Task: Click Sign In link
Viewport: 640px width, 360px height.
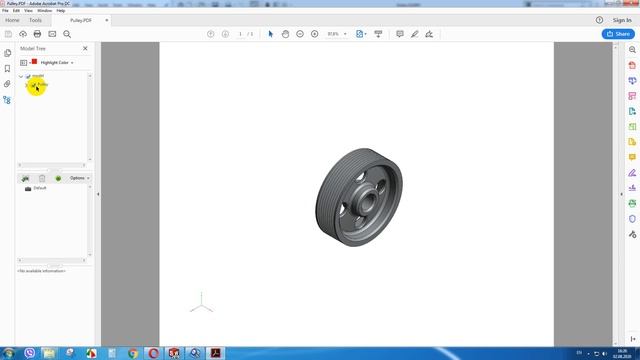Action: [622, 20]
